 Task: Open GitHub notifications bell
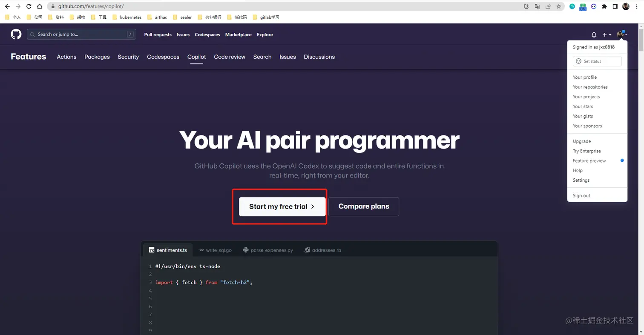coord(594,35)
